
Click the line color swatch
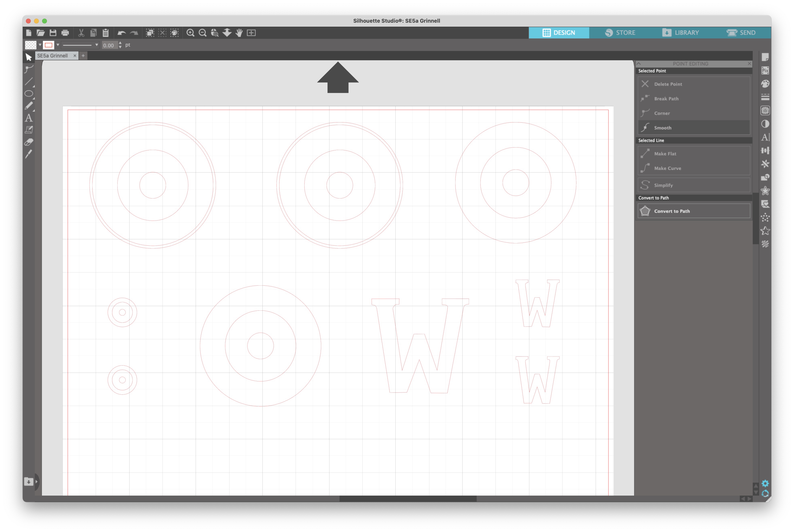pos(49,45)
